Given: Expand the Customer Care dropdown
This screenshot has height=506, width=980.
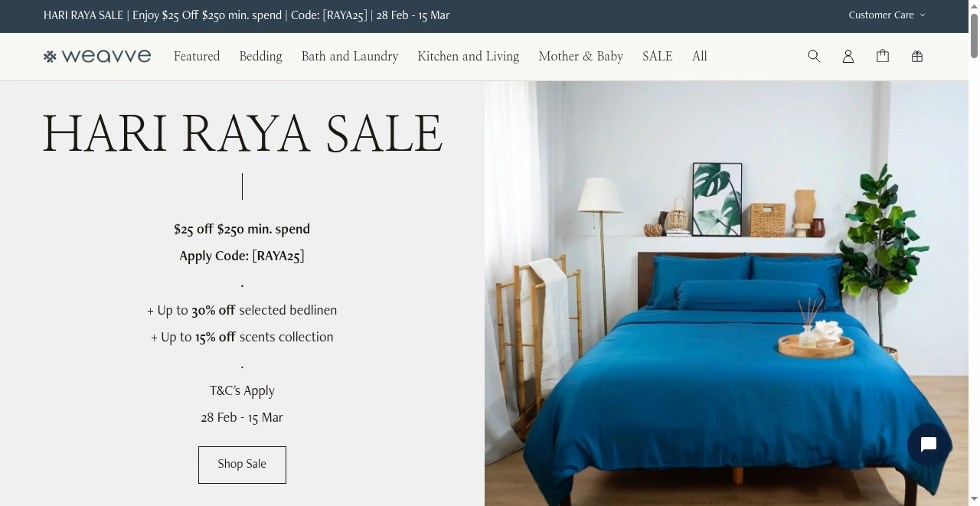Looking at the screenshot, I should (x=887, y=15).
